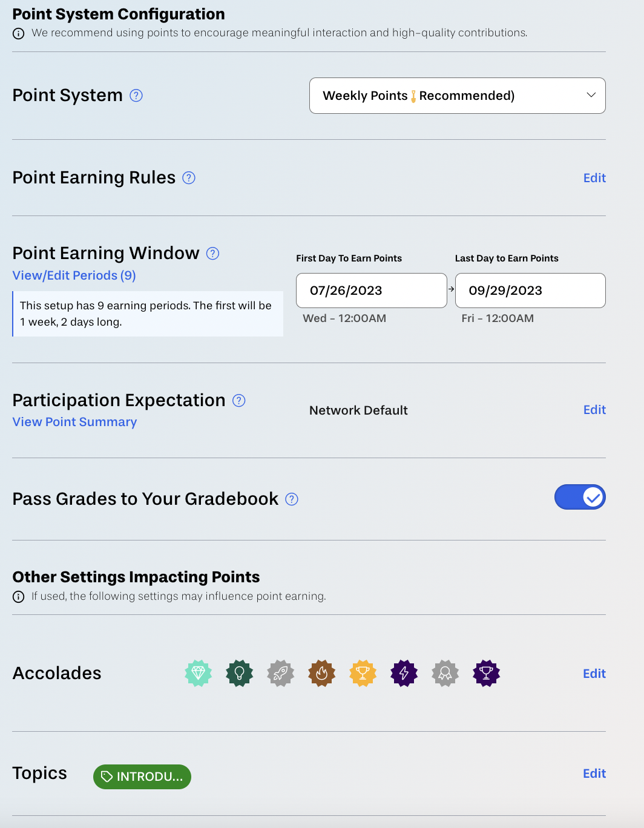Open View Point Summary link
Viewport: 644px width, 828px height.
click(x=75, y=422)
